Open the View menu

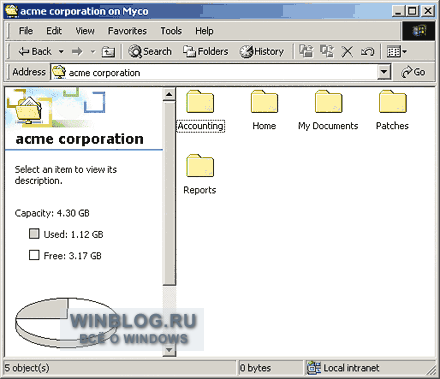(85, 31)
